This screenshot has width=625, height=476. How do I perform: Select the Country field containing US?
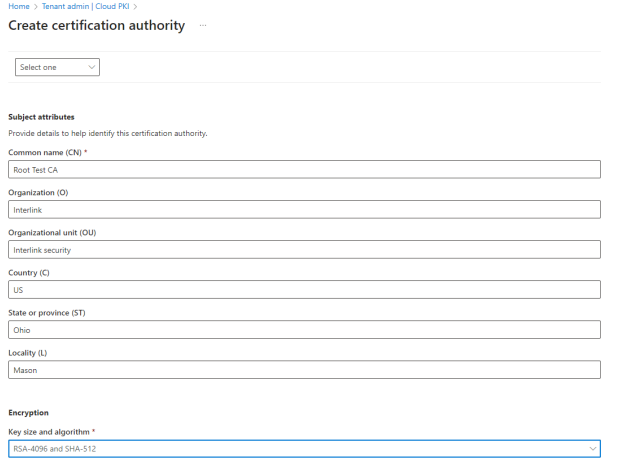pyautogui.click(x=304, y=289)
